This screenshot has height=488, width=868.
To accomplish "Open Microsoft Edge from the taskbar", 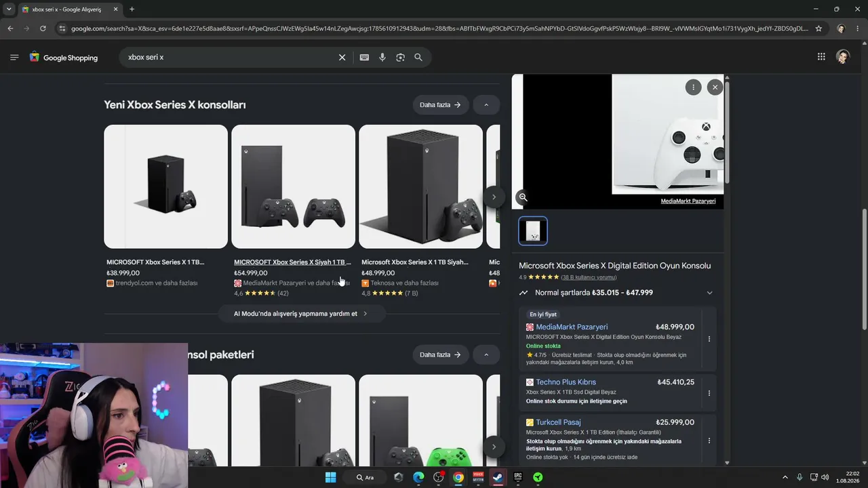I will [x=418, y=477].
